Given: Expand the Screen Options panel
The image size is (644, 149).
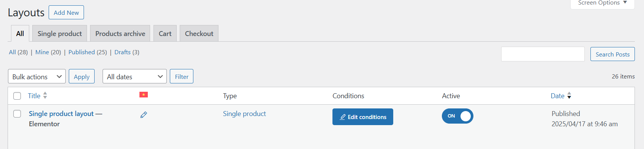Looking at the screenshot, I should 603,3.
